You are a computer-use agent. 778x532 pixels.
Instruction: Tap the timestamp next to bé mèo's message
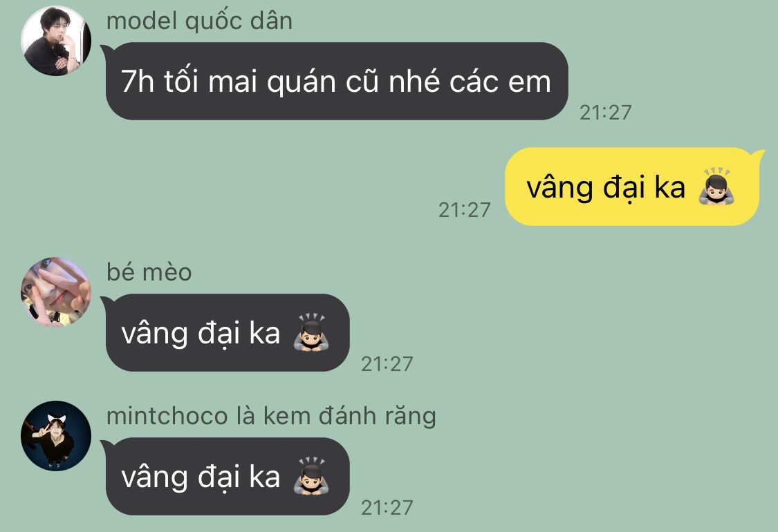(x=387, y=364)
